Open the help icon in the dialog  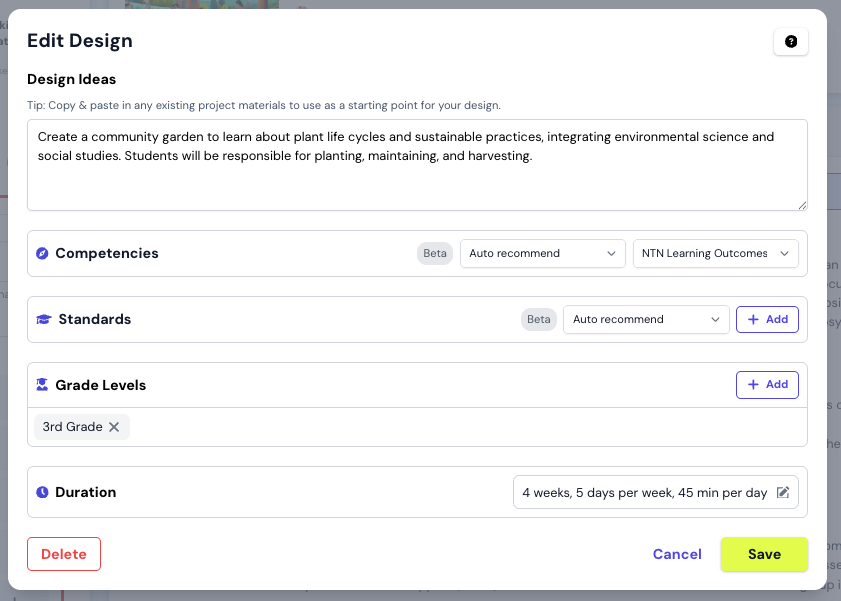(791, 42)
